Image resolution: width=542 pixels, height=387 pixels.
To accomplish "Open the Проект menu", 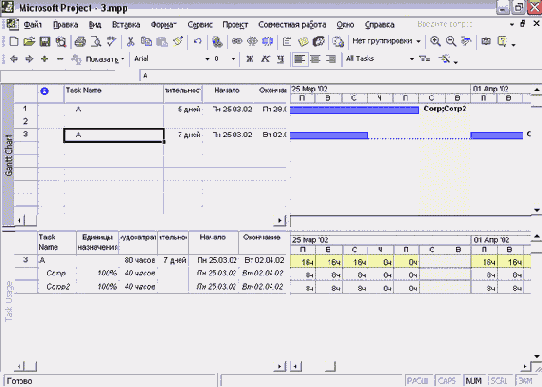I will [235, 25].
